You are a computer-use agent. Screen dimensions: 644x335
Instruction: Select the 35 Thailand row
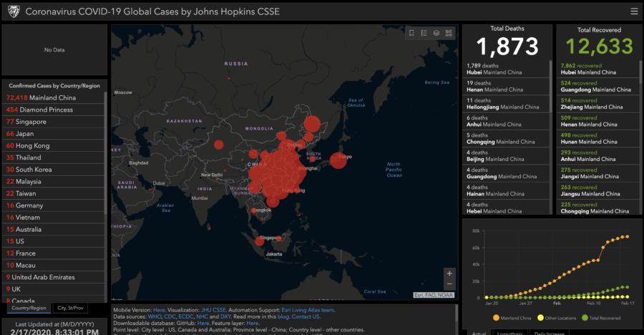coord(54,157)
